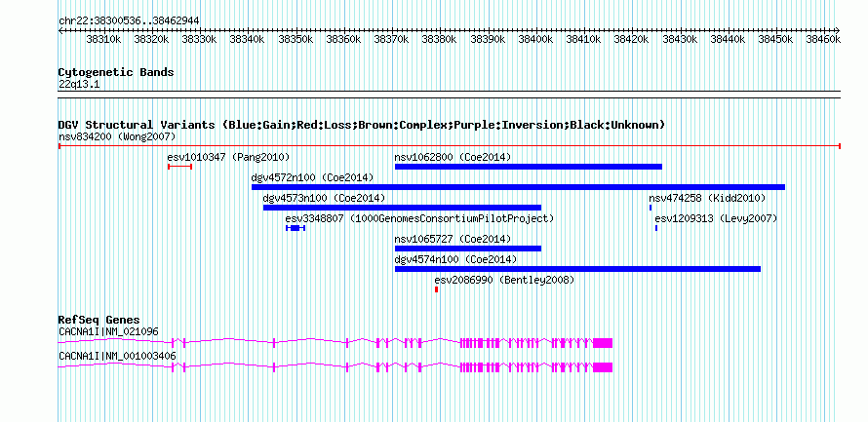The image size is (868, 422).
Task: Open the esv3348807 1000GenomesConsortiumPilotProject label
Action: [419, 218]
